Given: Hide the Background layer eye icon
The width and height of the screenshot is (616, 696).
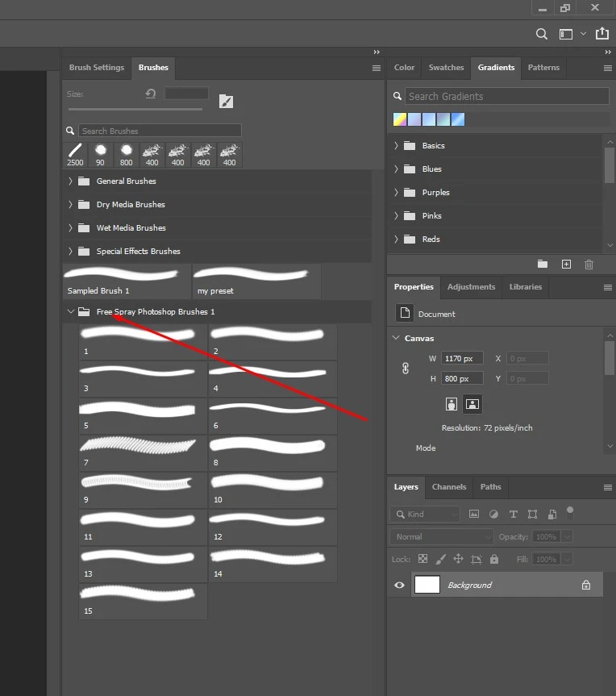Looking at the screenshot, I should [399, 585].
